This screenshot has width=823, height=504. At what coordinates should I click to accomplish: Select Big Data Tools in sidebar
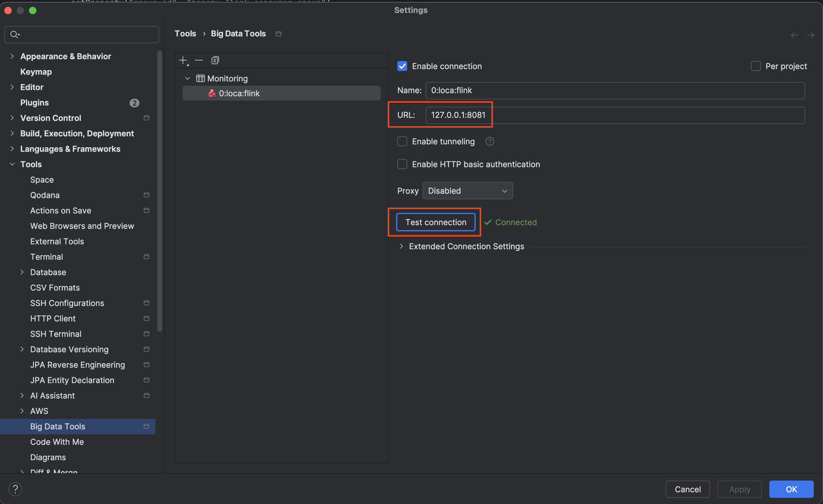(57, 426)
